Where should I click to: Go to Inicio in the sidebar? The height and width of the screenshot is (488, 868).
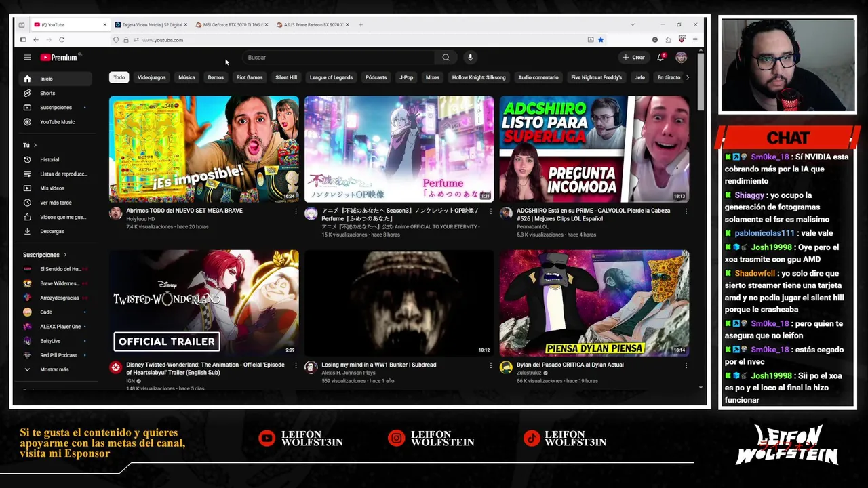pyautogui.click(x=56, y=79)
